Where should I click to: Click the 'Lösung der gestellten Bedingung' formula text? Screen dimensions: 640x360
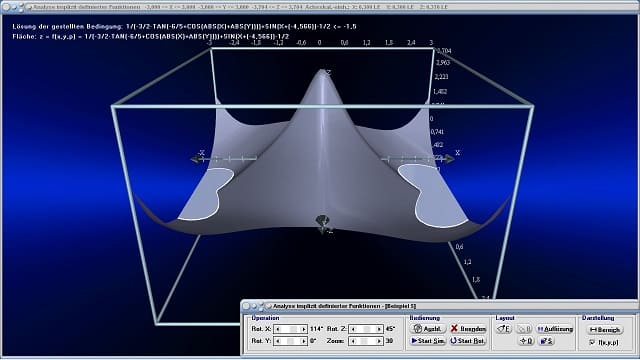[184, 27]
